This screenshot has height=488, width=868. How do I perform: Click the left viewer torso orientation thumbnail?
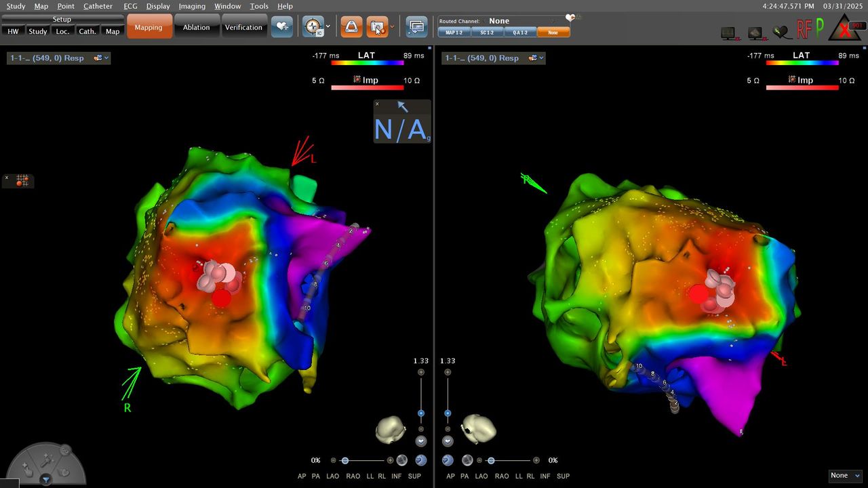coord(391,430)
